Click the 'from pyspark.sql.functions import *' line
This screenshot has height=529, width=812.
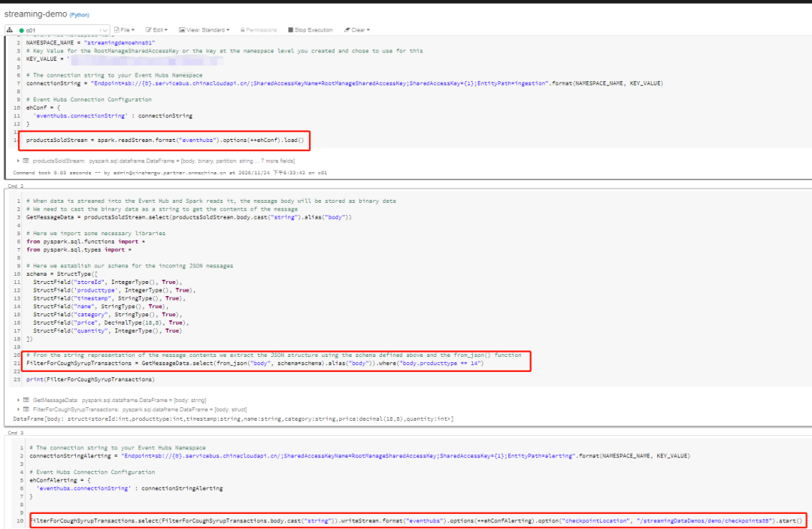[x=86, y=242]
